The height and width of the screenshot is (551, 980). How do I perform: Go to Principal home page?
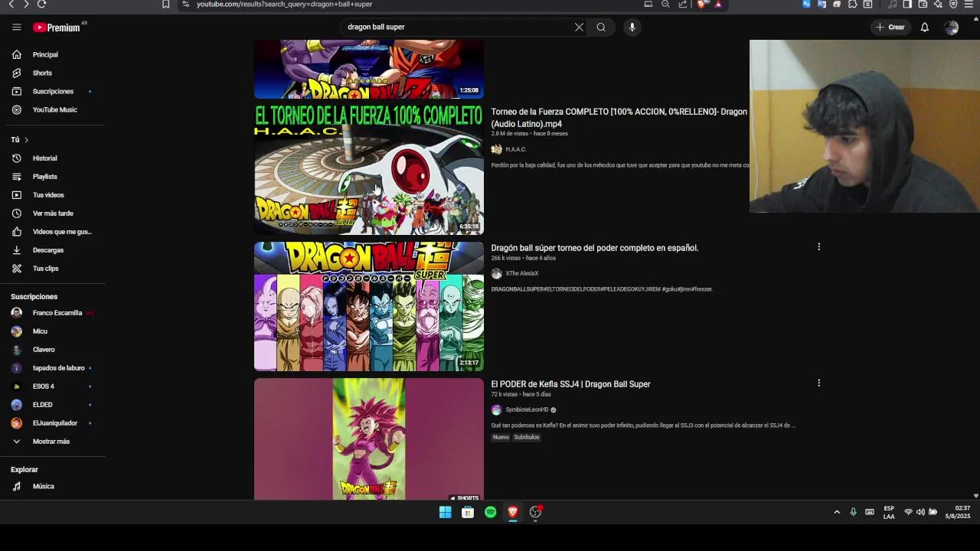click(45, 55)
